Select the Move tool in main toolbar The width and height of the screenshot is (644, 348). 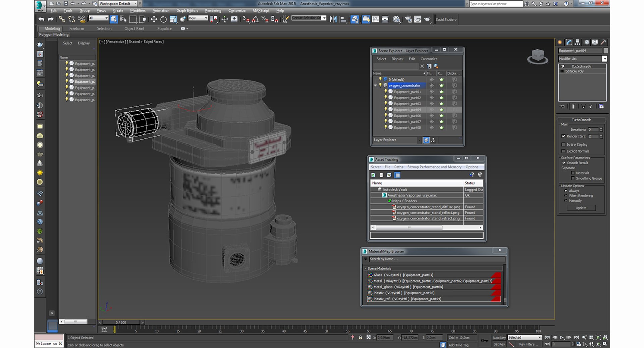point(154,19)
